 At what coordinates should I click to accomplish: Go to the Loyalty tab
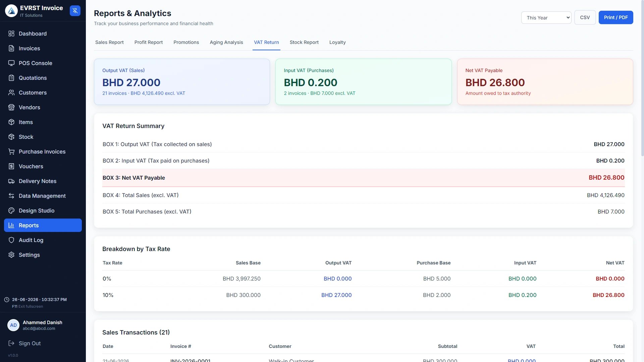tap(337, 42)
